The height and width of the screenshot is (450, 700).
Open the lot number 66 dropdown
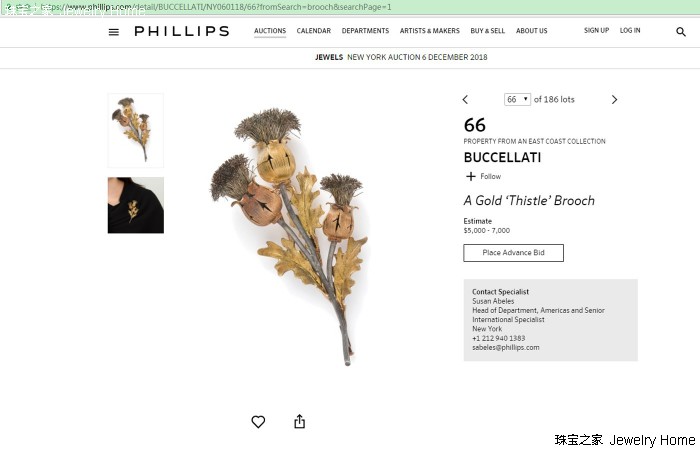(x=517, y=99)
